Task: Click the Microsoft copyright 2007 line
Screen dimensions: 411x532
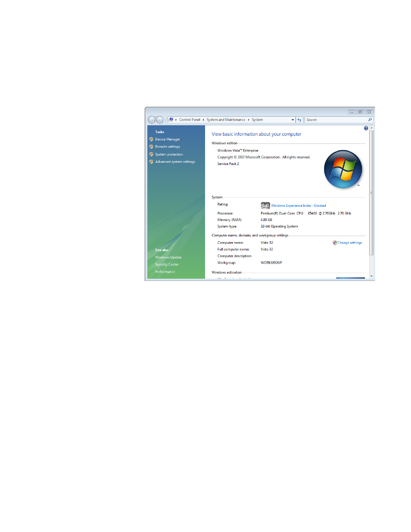Action: click(264, 157)
